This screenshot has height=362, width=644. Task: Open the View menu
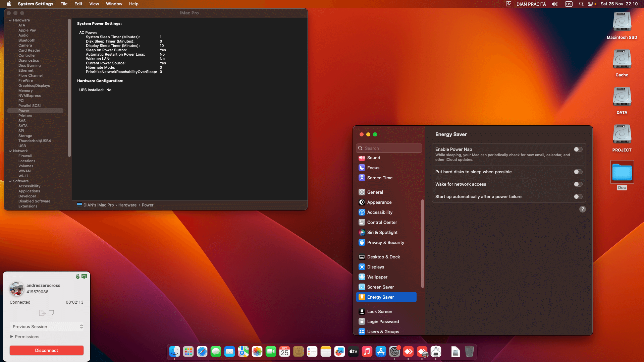[94, 4]
